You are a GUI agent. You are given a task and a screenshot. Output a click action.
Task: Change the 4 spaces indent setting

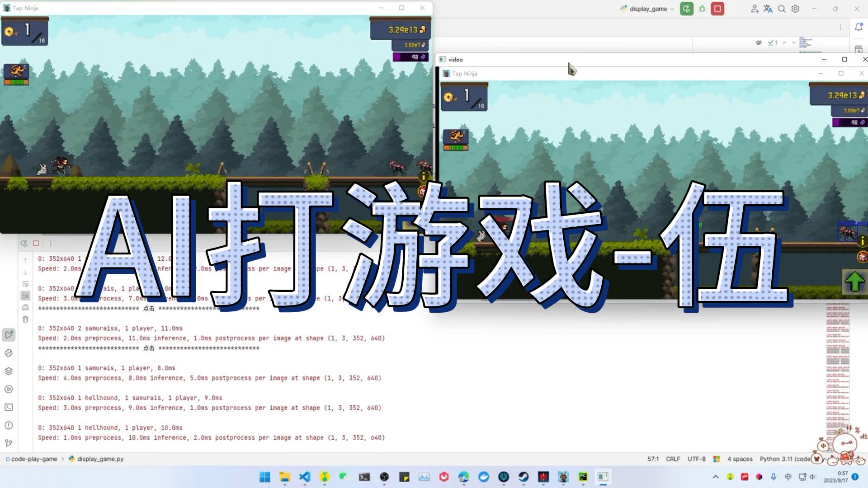click(x=740, y=459)
